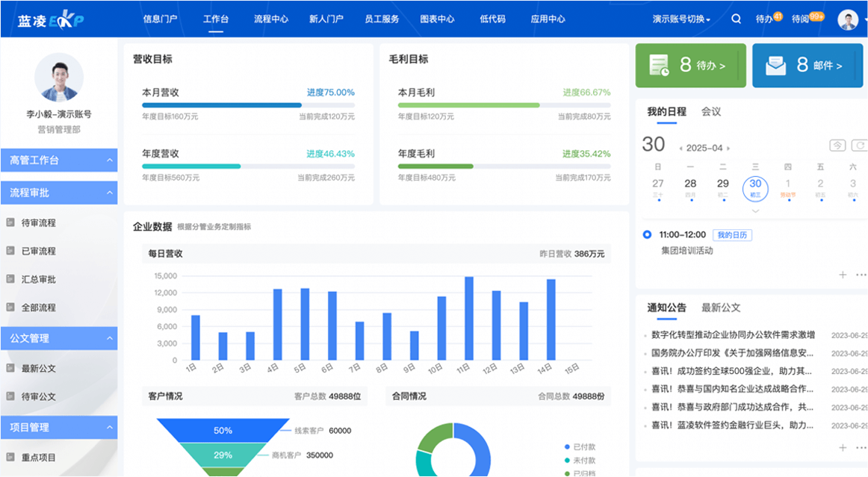Viewport: 868px width, 477px height.
Task: Click the previous month arrow beside 2025-04
Action: 680,149
